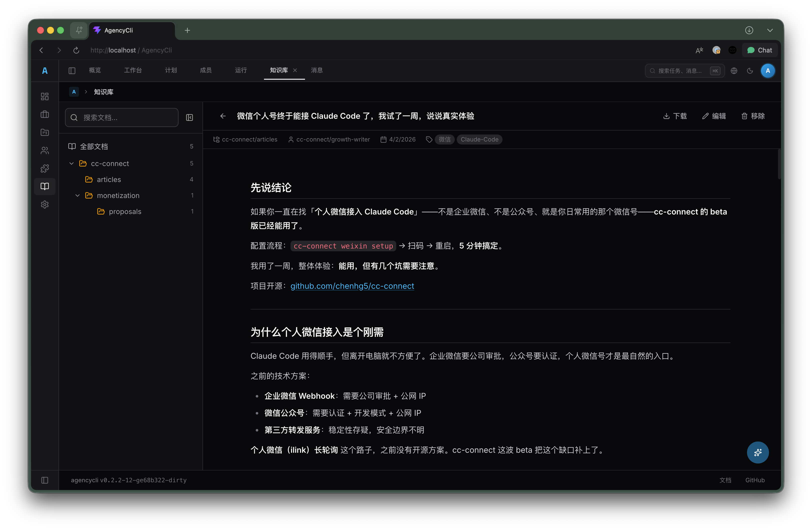This screenshot has width=812, height=530.
Task: Collapse the monetization folder chevron
Action: (77, 195)
